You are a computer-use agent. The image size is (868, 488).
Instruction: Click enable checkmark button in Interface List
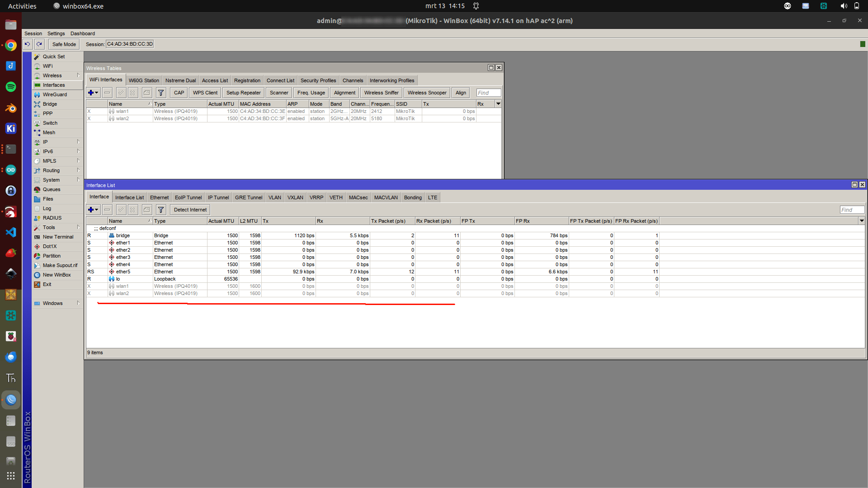pos(121,210)
